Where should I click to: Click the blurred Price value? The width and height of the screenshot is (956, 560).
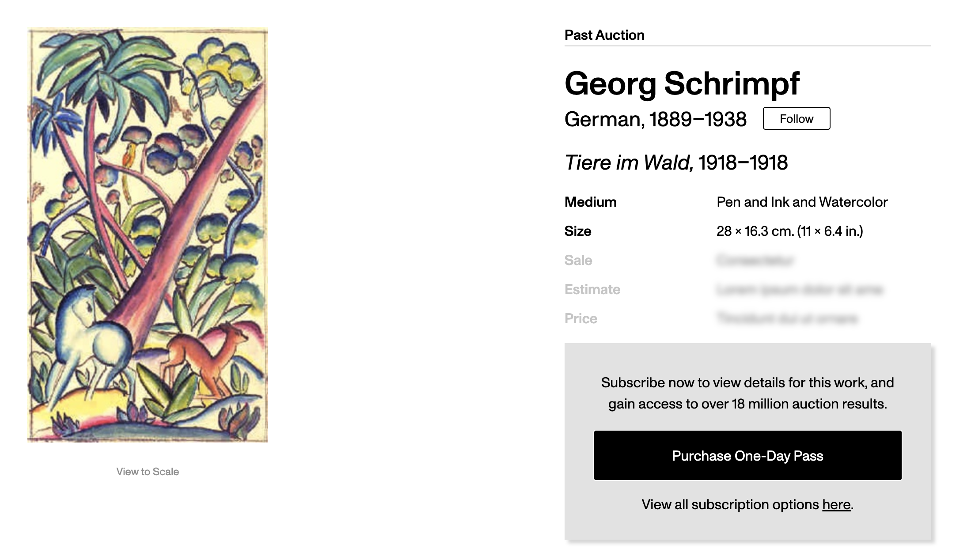tap(787, 318)
